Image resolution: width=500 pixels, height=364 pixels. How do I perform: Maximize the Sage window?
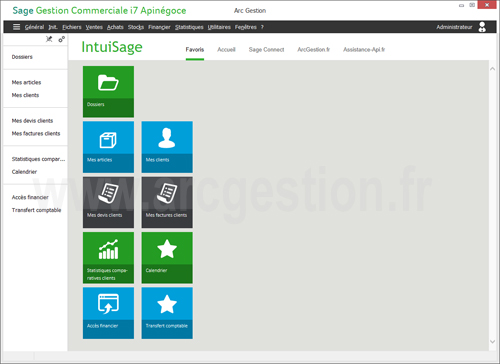(x=472, y=5)
